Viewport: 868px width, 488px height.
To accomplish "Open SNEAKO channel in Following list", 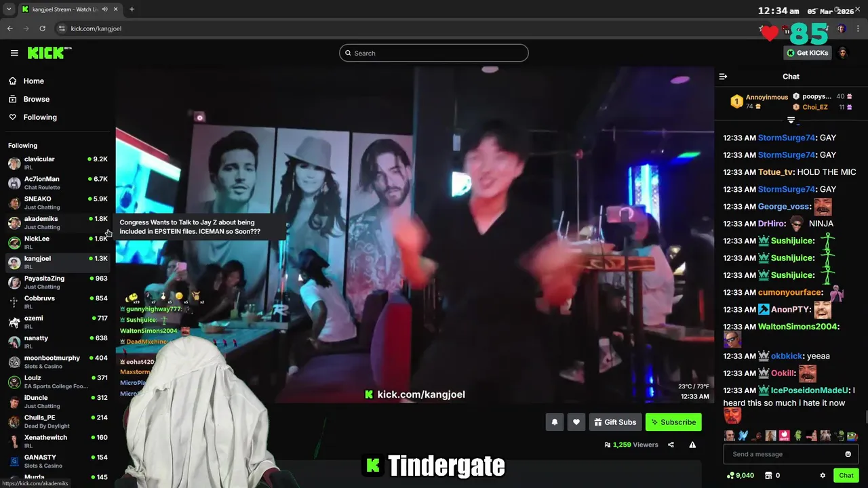I will point(58,203).
